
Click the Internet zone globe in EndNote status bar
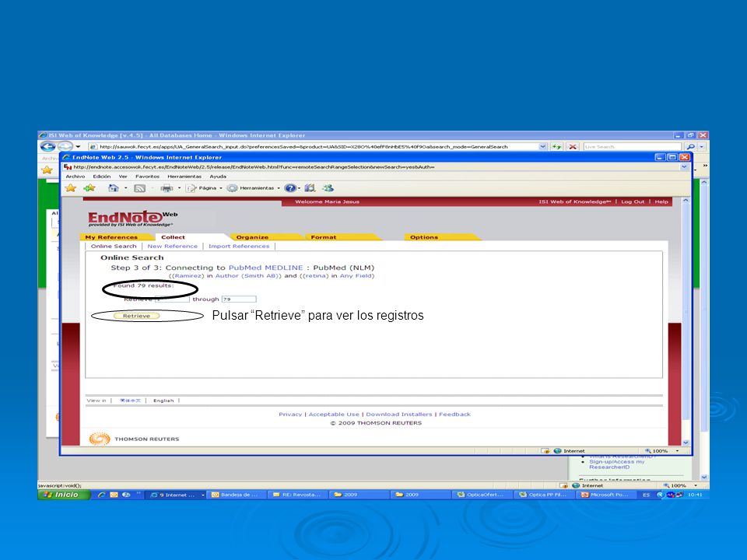tap(557, 450)
